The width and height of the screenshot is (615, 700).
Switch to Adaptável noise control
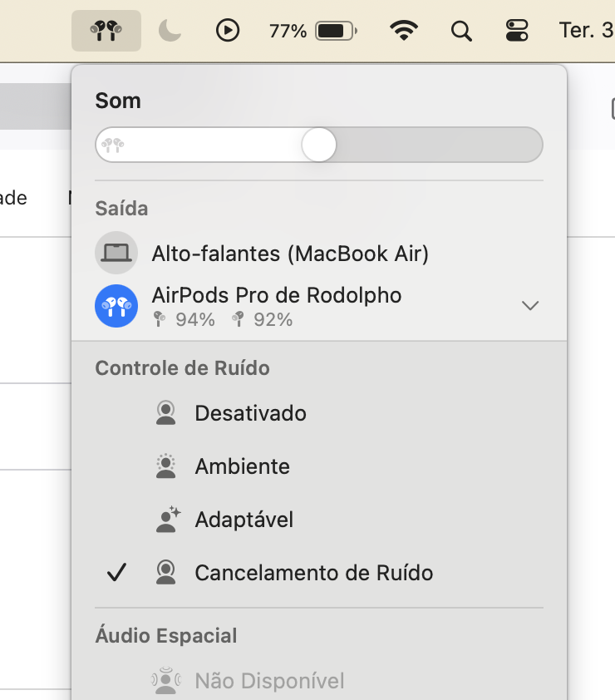click(244, 520)
